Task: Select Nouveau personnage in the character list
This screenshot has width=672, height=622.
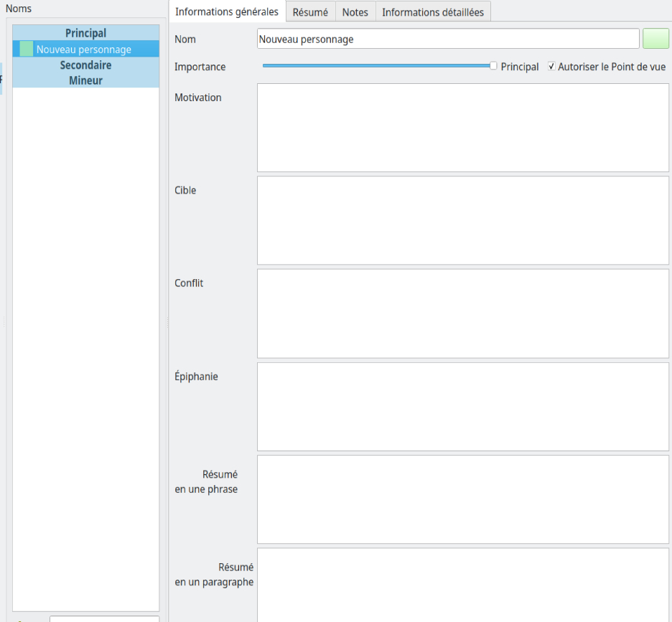Action: coord(84,50)
